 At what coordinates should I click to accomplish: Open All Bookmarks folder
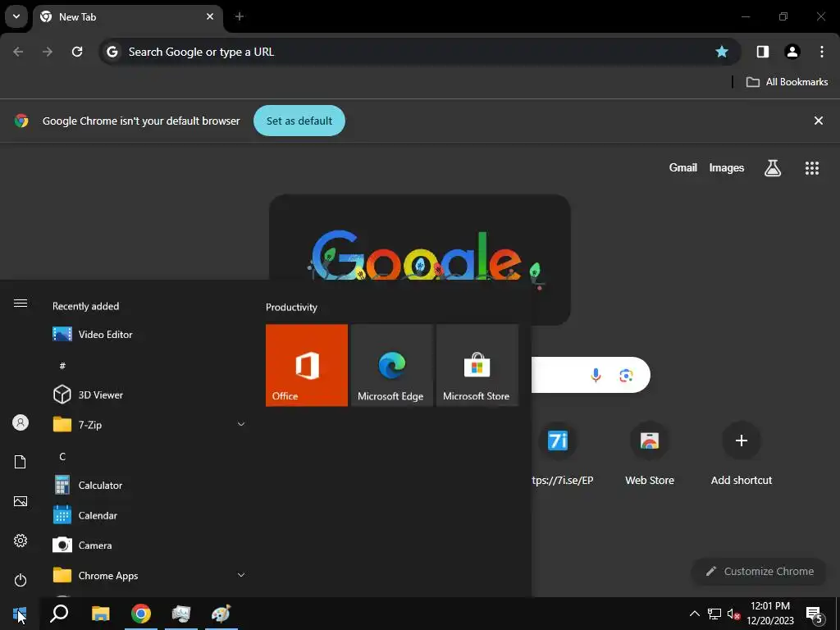tap(787, 82)
